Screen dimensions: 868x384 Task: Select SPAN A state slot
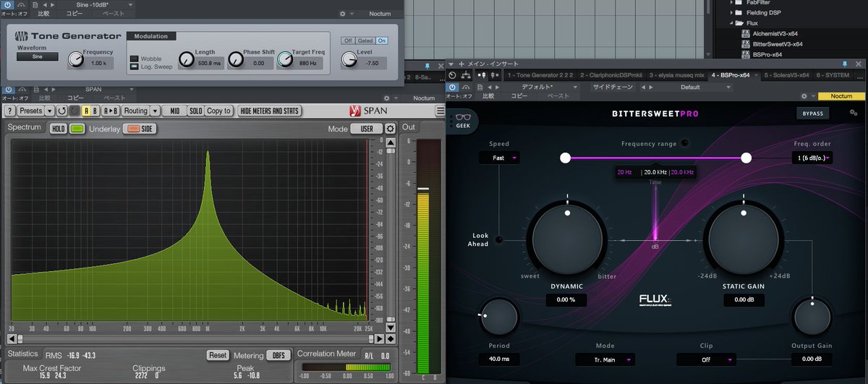pyautogui.click(x=86, y=111)
